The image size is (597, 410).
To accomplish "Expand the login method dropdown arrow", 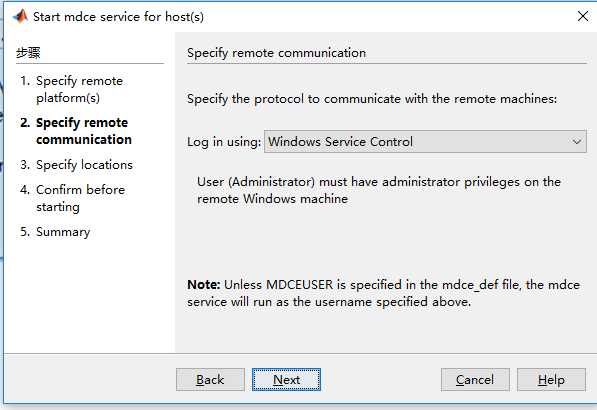I will 576,142.
